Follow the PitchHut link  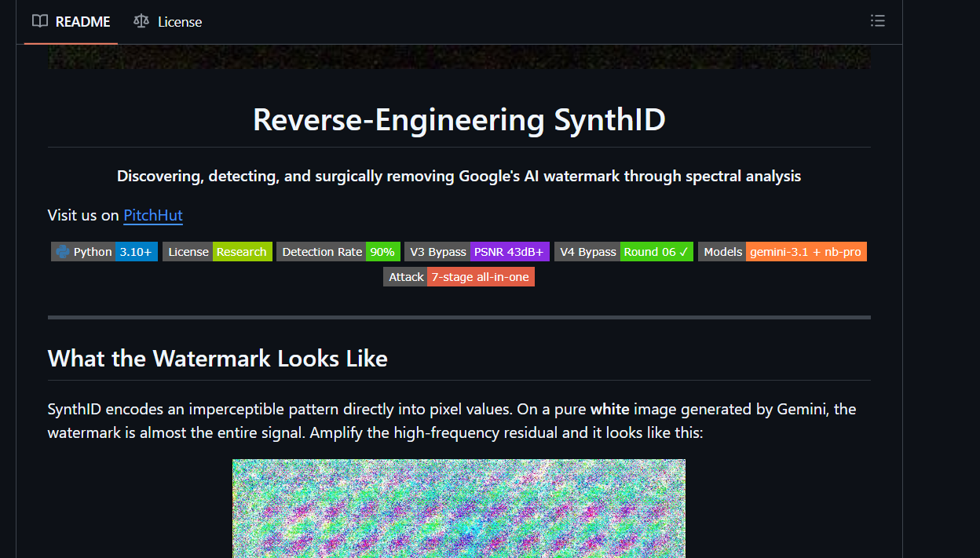coord(153,215)
